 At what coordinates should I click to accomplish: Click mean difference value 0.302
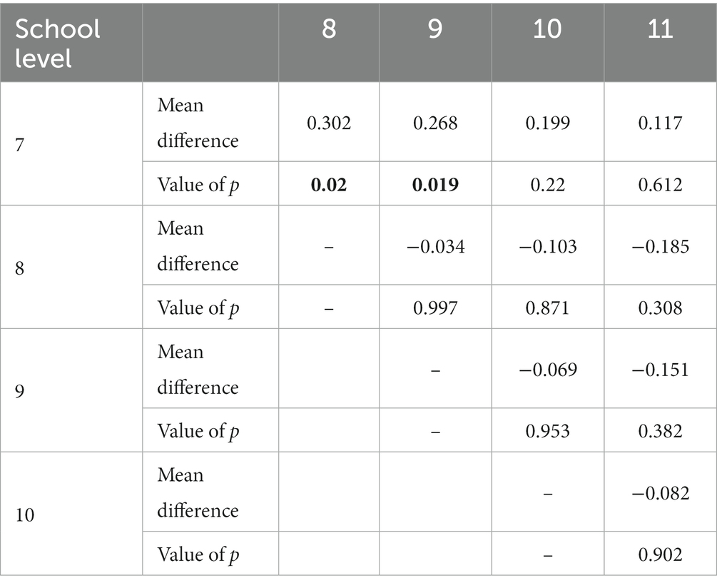pyautogui.click(x=329, y=123)
